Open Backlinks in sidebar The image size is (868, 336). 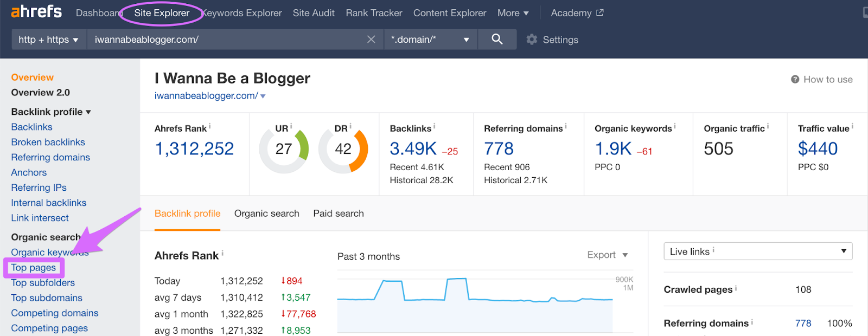[31, 127]
